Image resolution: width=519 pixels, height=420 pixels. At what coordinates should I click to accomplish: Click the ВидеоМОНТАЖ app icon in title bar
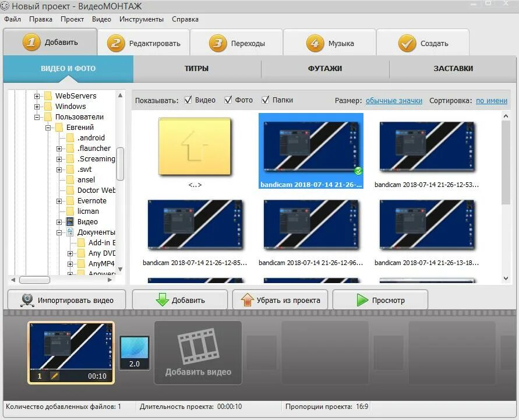[x=5, y=6]
